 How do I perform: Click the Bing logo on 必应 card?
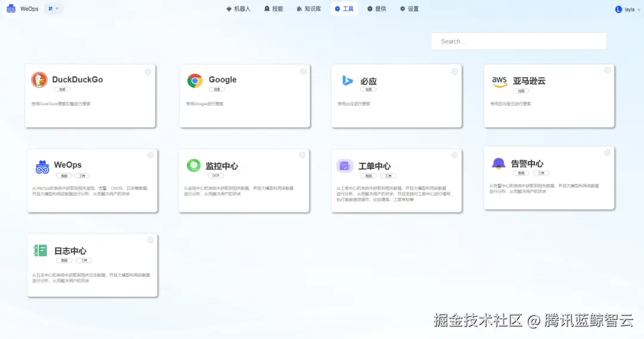pyautogui.click(x=348, y=80)
